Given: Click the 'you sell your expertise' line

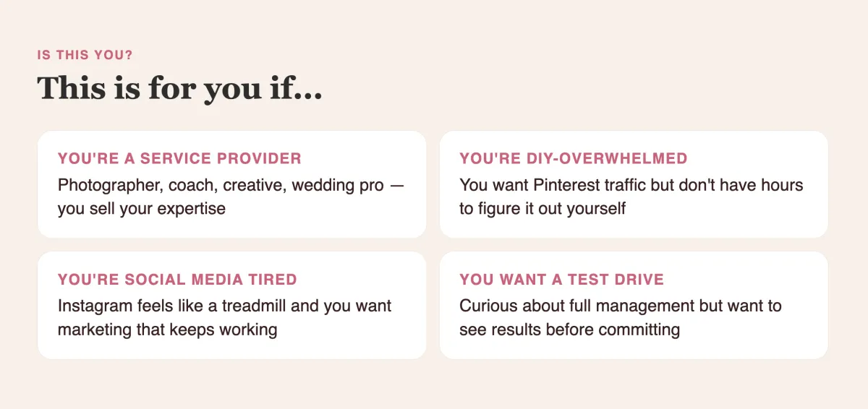Looking at the screenshot, I should [x=142, y=209].
